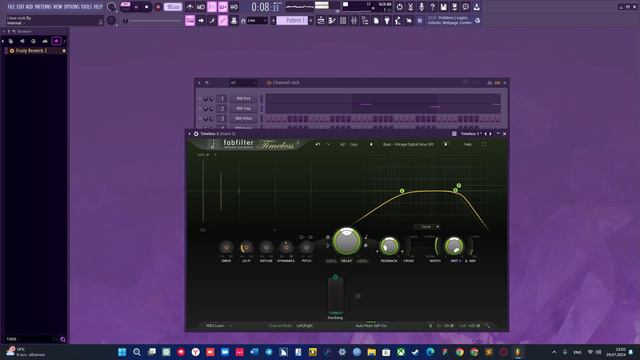
Task: Click the tempo value field
Action: [173, 7]
